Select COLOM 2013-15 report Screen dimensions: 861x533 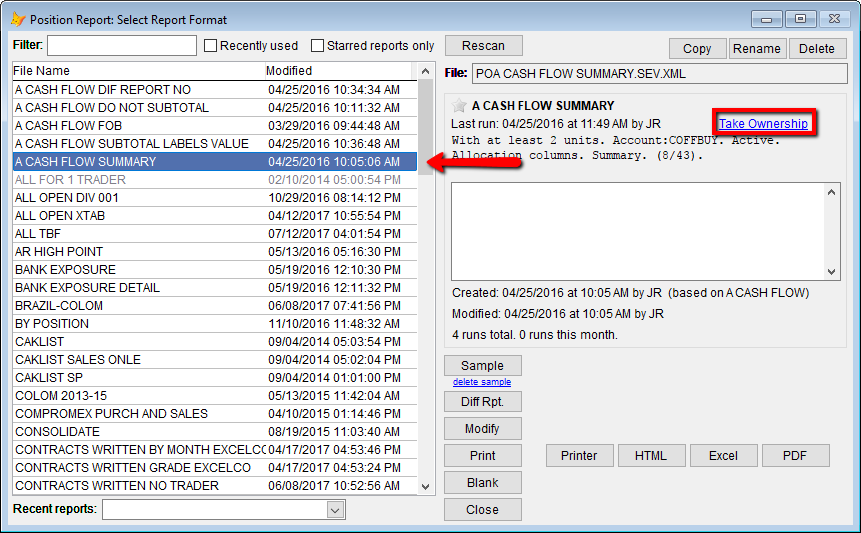coord(215,396)
